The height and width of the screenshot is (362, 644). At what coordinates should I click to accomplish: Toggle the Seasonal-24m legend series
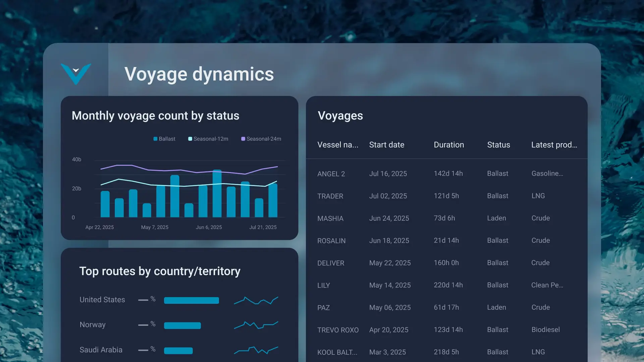(261, 139)
